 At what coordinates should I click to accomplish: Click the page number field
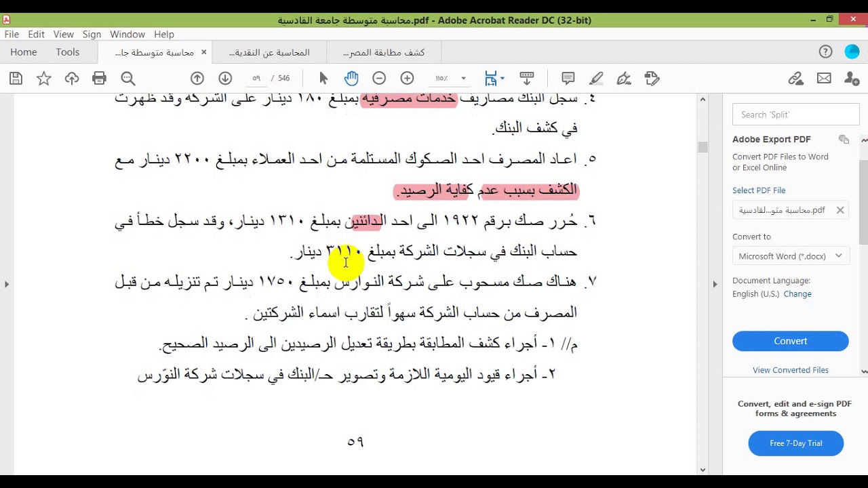click(257, 79)
